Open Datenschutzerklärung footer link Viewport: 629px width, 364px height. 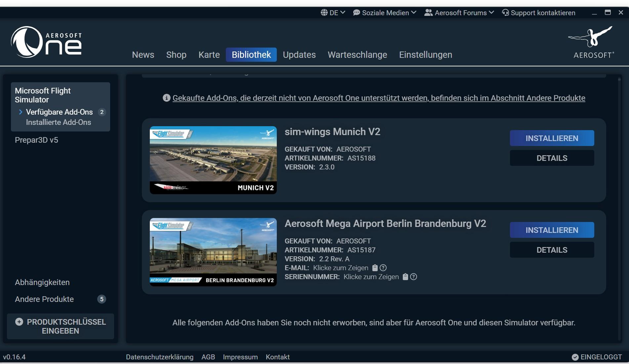(x=160, y=357)
